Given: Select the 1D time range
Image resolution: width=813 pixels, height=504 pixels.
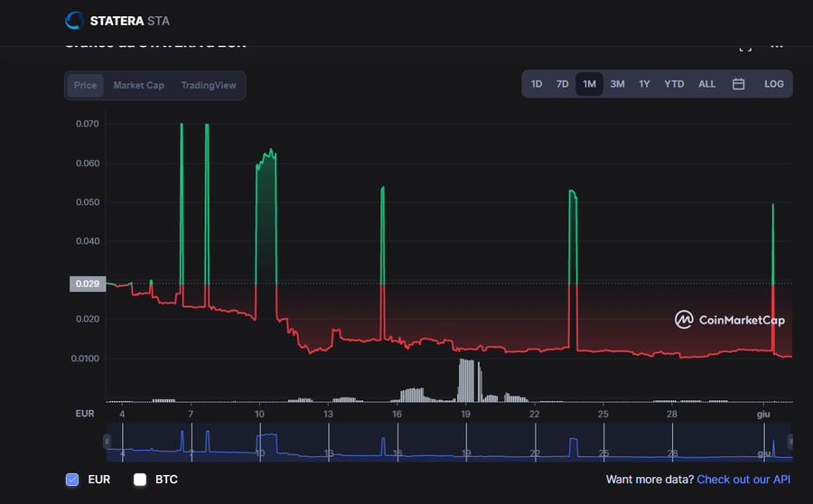Looking at the screenshot, I should 537,84.
